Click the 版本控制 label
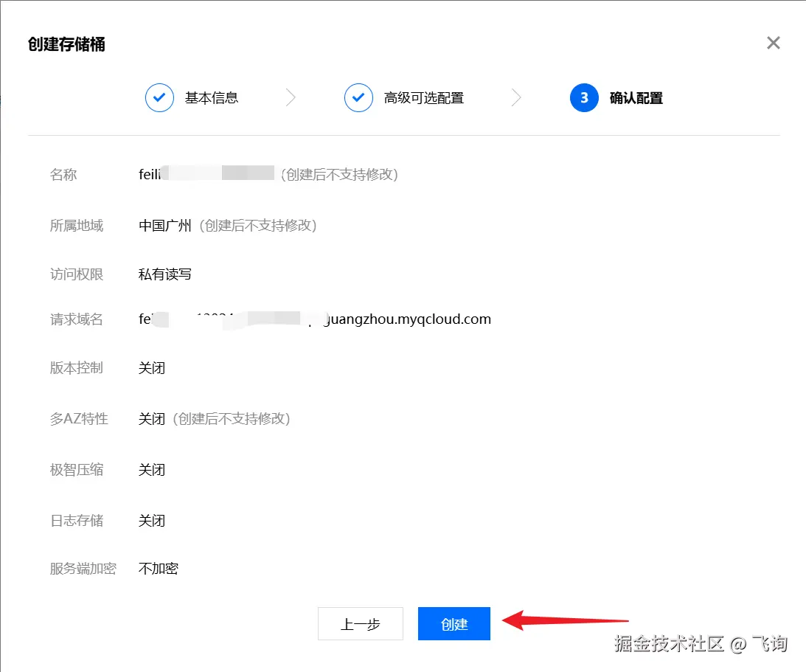This screenshot has width=806, height=672. point(76,367)
